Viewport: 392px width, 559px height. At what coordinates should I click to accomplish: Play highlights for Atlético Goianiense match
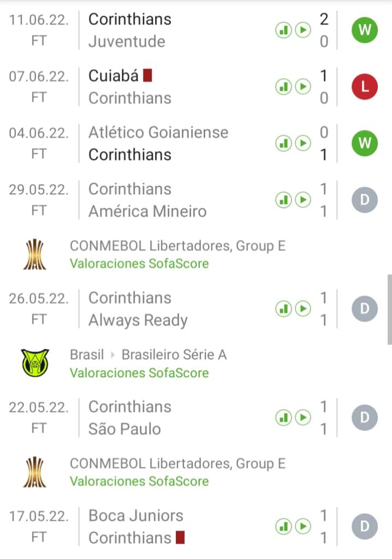(303, 143)
